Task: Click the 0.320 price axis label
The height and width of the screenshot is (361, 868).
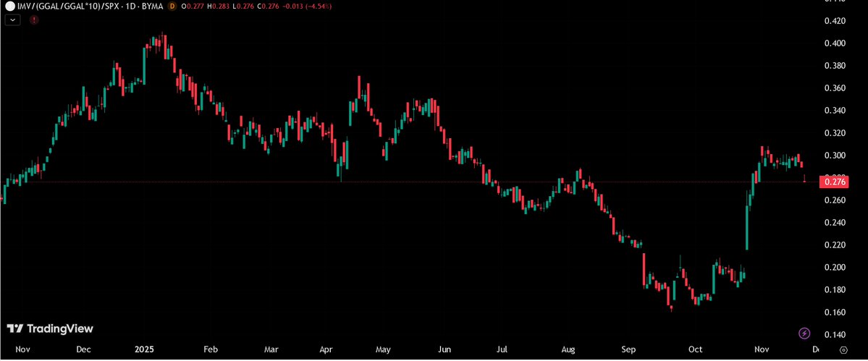Action: 834,133
